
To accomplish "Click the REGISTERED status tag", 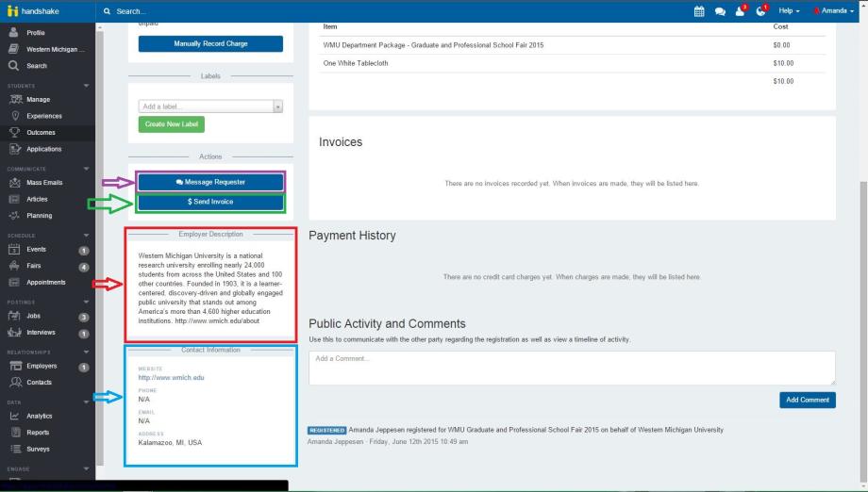I will coord(327,430).
